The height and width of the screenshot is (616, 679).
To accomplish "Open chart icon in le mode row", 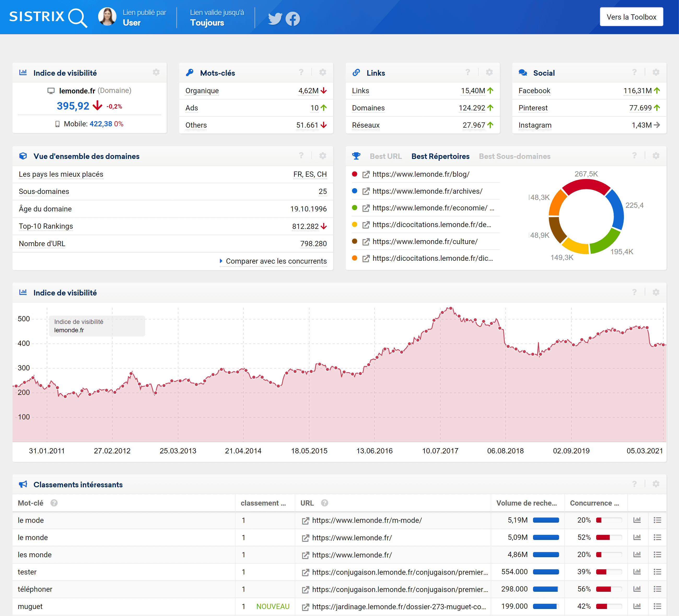I will 637,520.
